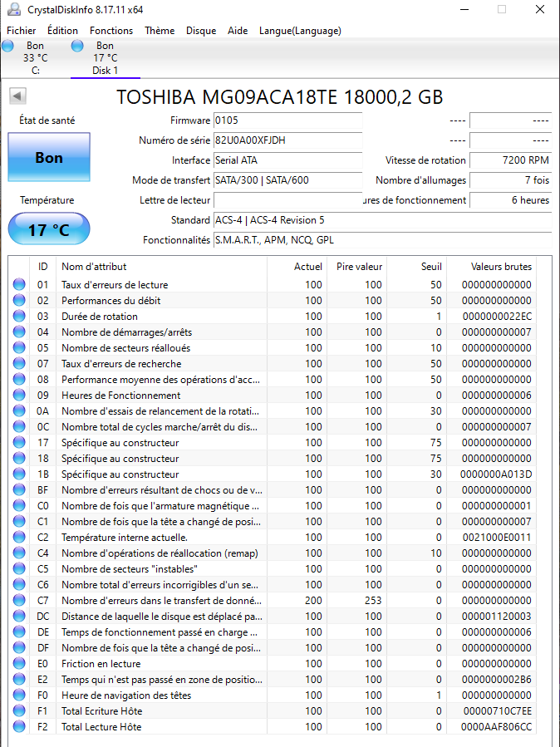Click the CrystalDiskInfo app icon in title bar
The image size is (560, 747).
pos(14,9)
